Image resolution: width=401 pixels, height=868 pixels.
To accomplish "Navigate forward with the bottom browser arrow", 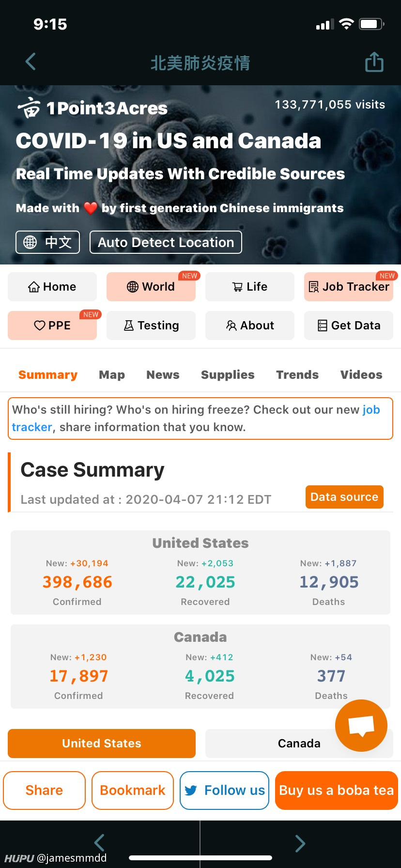I will [300, 843].
